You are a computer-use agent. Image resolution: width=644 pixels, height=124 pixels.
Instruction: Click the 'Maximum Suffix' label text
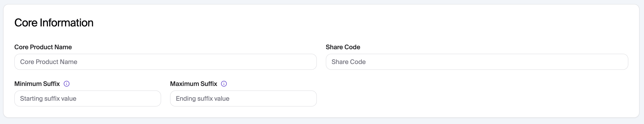pyautogui.click(x=194, y=84)
